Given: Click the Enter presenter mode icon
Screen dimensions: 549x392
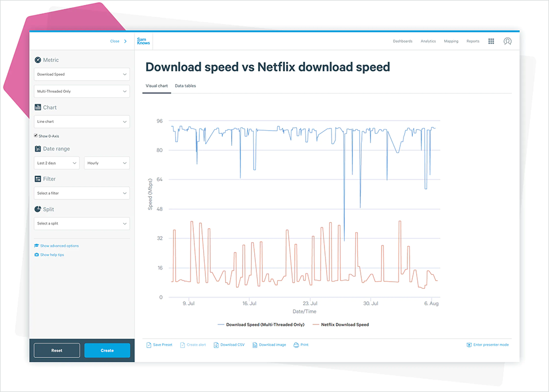Looking at the screenshot, I should point(469,345).
